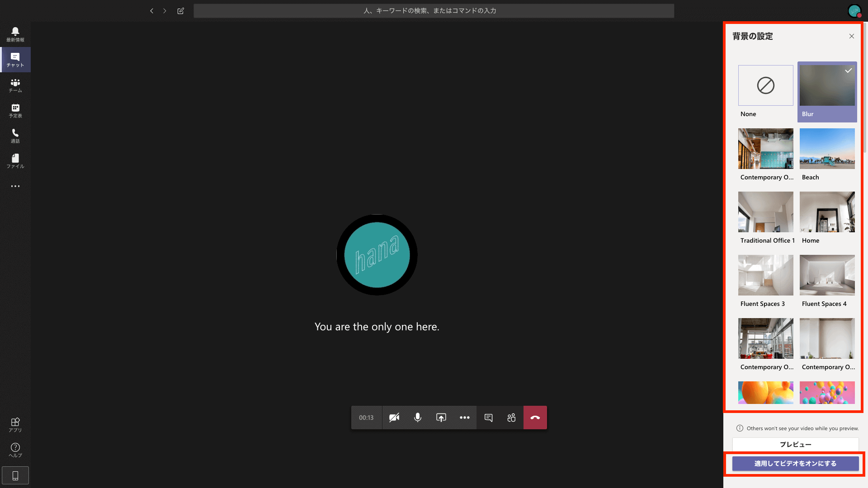The image size is (868, 488).
Task: Click the screen share icon
Action: tap(441, 417)
